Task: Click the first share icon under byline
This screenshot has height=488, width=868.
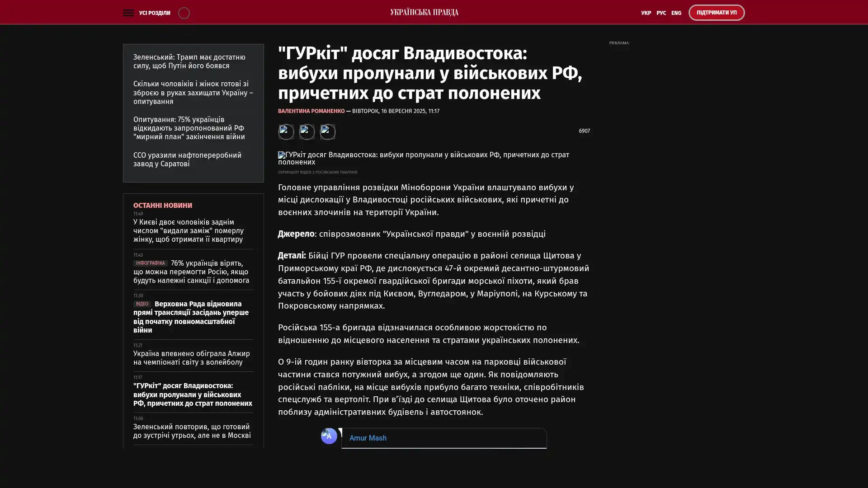Action: 286,131
